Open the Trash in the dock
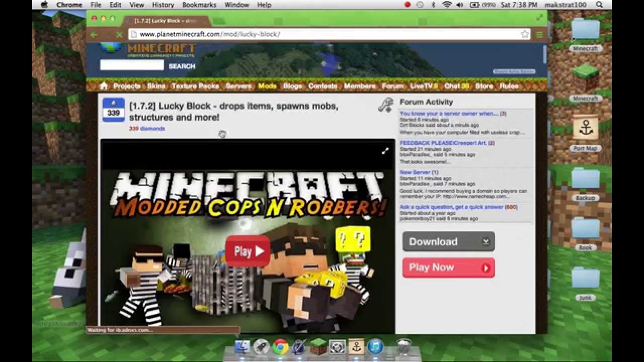The width and height of the screenshot is (644, 362). pos(403,346)
